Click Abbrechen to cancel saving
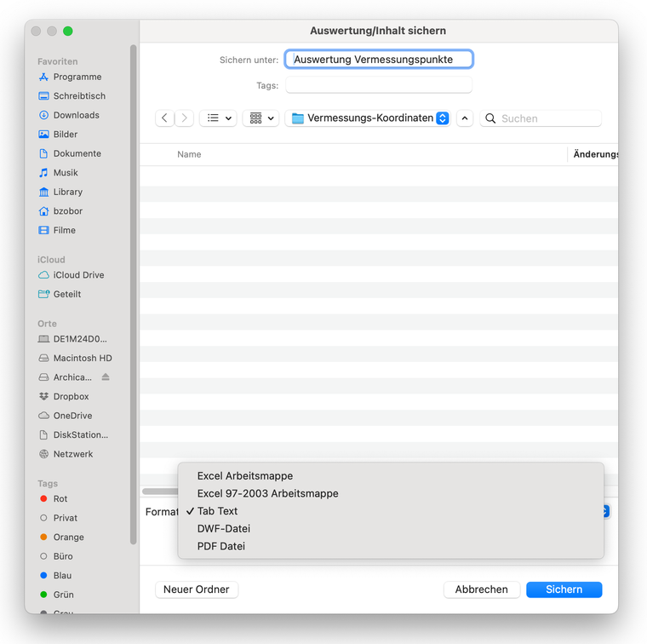Viewport: 647px width, 644px height. pos(482,589)
